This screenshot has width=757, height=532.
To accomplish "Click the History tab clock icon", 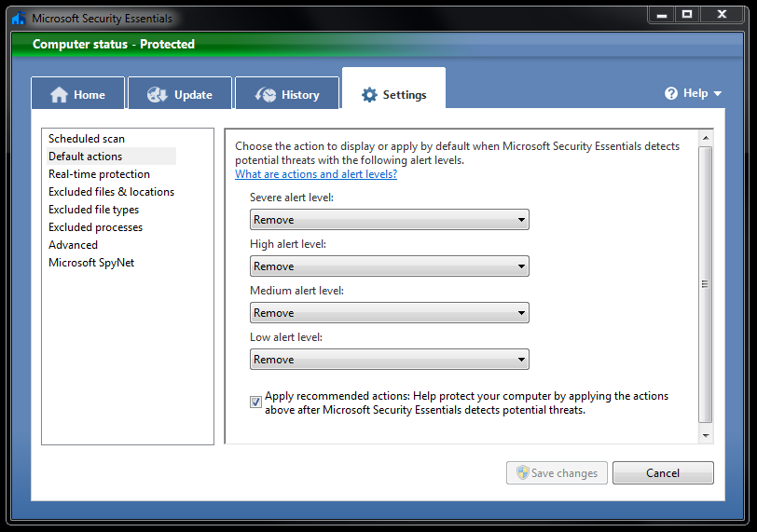I will pyautogui.click(x=266, y=94).
